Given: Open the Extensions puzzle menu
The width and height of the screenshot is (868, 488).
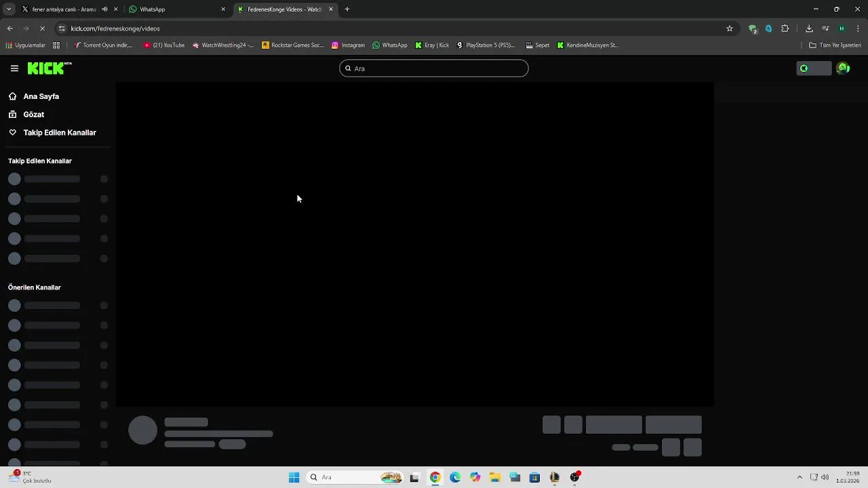Looking at the screenshot, I should [785, 28].
